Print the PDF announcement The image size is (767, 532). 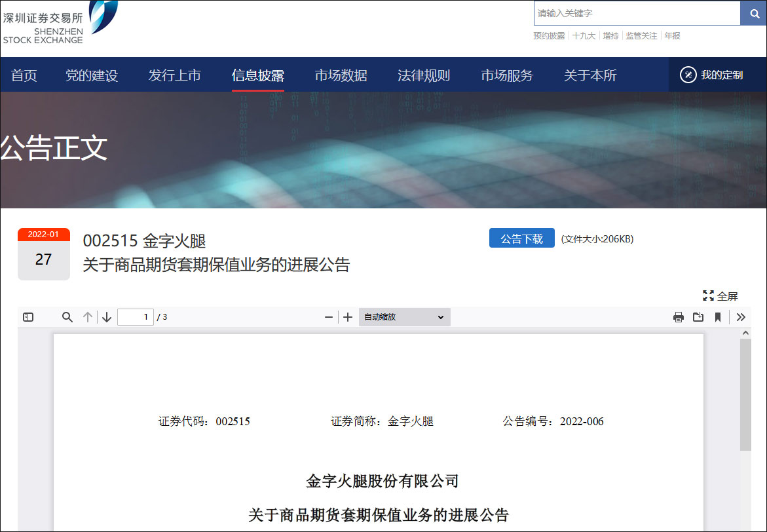pos(678,317)
